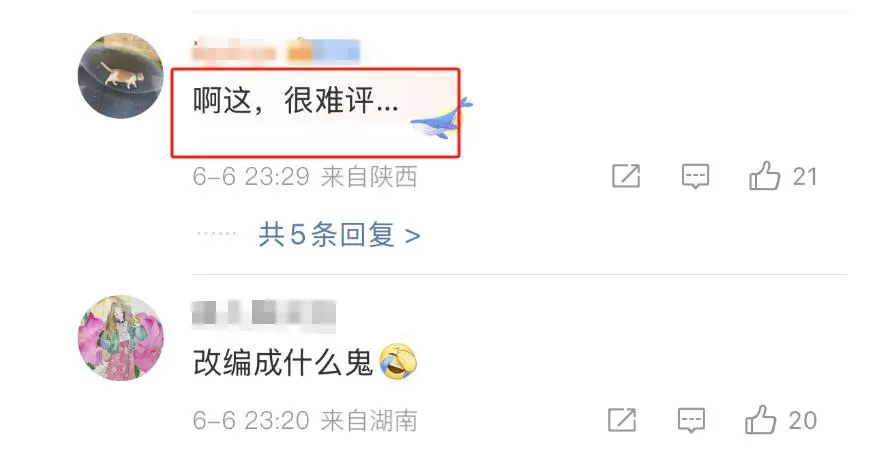
Task: Like the comment with 21 likes
Action: [x=764, y=176]
